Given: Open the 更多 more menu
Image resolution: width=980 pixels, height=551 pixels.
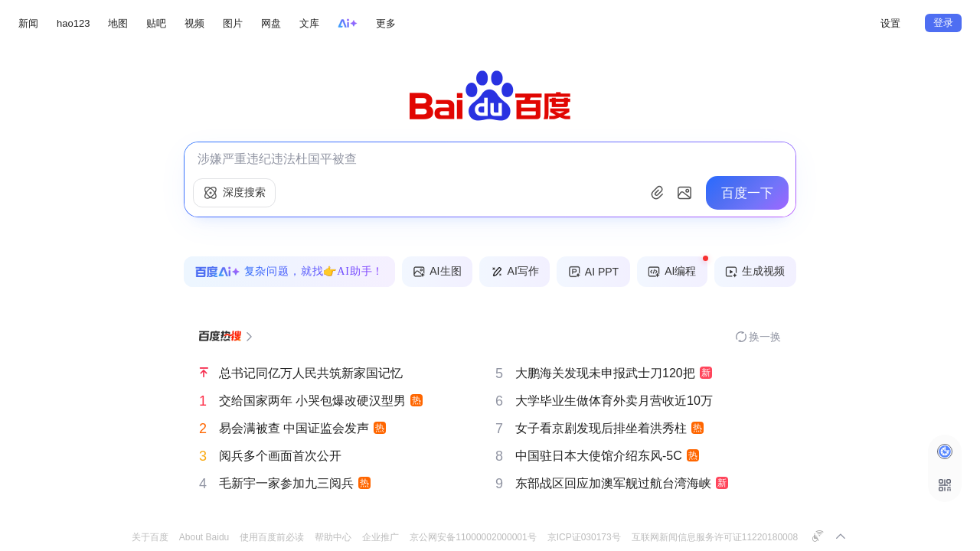Looking at the screenshot, I should [x=386, y=24].
